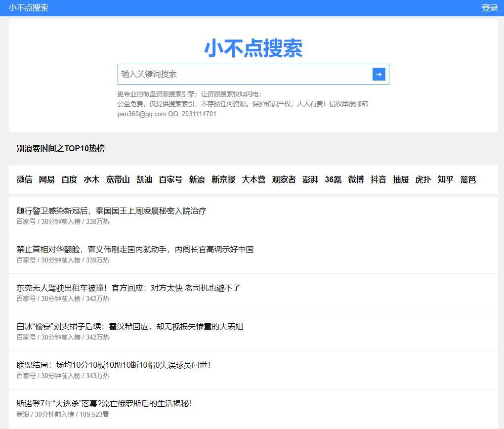Click the keyword search input field

245,74
